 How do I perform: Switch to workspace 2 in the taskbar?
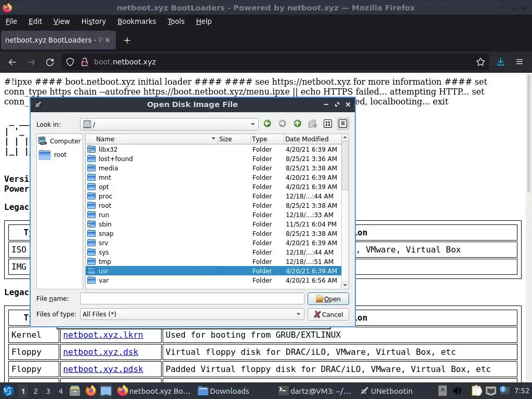[x=36, y=391]
